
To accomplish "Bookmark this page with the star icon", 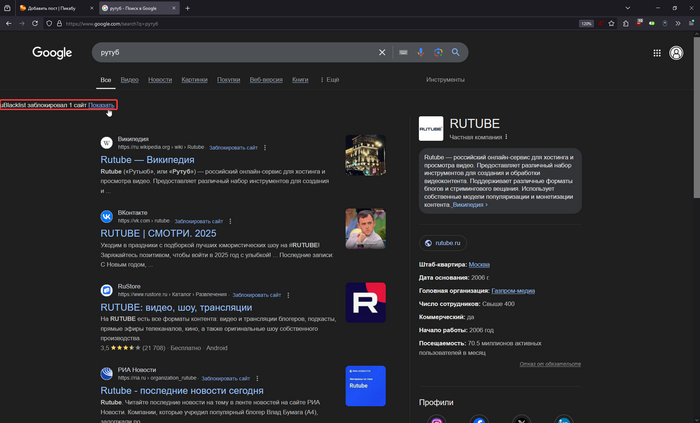I will [612, 24].
